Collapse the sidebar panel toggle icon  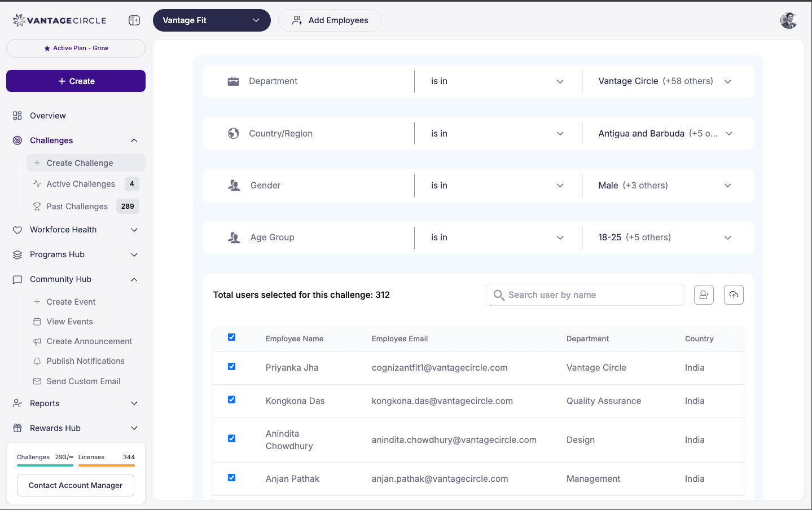click(134, 20)
